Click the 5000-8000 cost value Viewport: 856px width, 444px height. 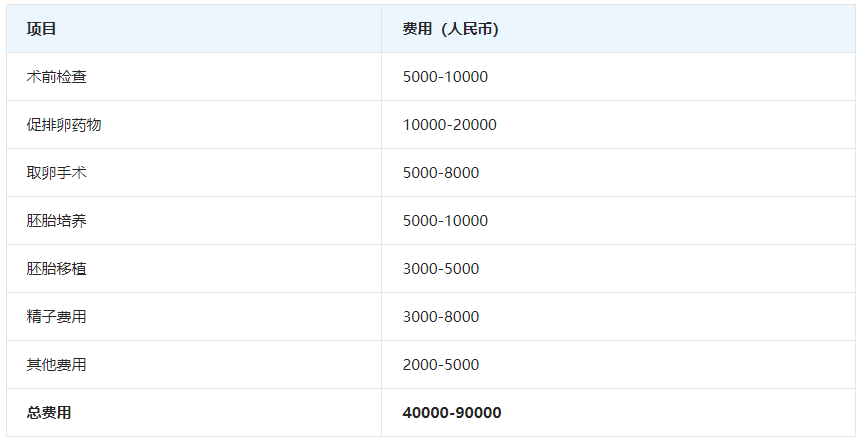[x=441, y=173]
